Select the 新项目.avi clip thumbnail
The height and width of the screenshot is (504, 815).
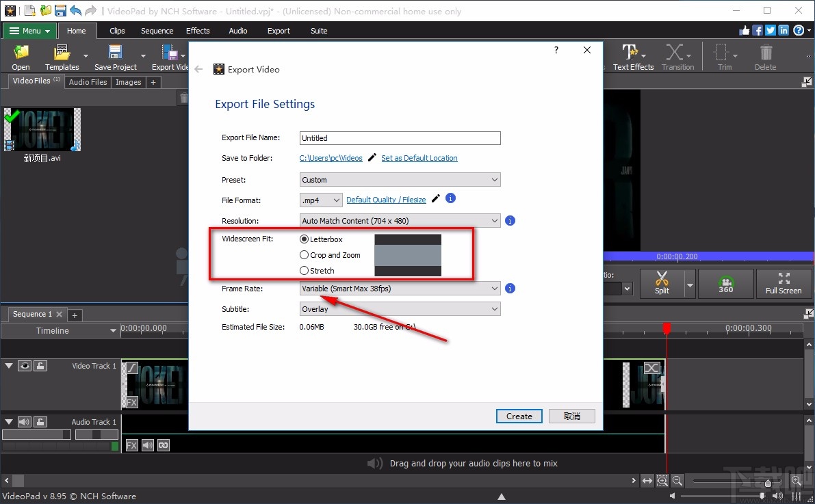(42, 129)
